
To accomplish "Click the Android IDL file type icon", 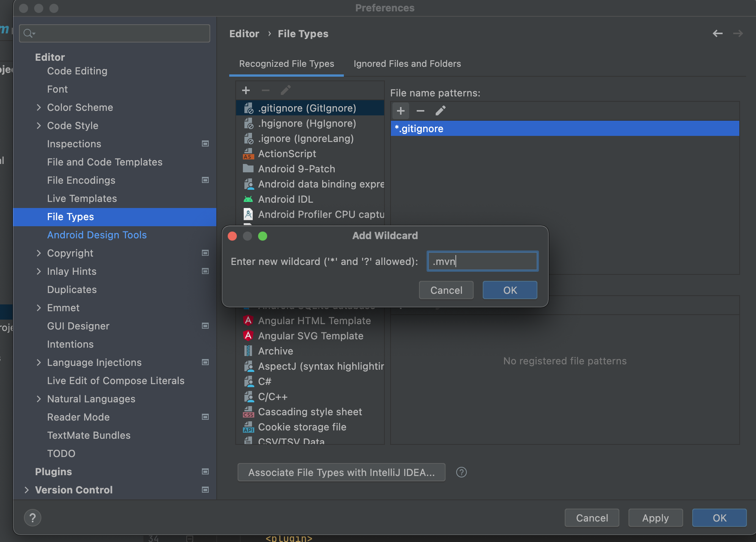I will pos(248,199).
